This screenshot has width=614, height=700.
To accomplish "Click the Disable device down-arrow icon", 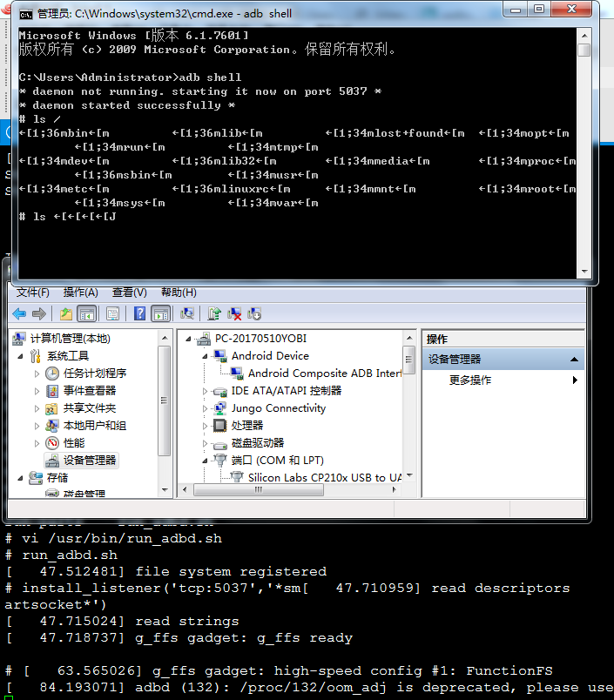I will [x=254, y=313].
